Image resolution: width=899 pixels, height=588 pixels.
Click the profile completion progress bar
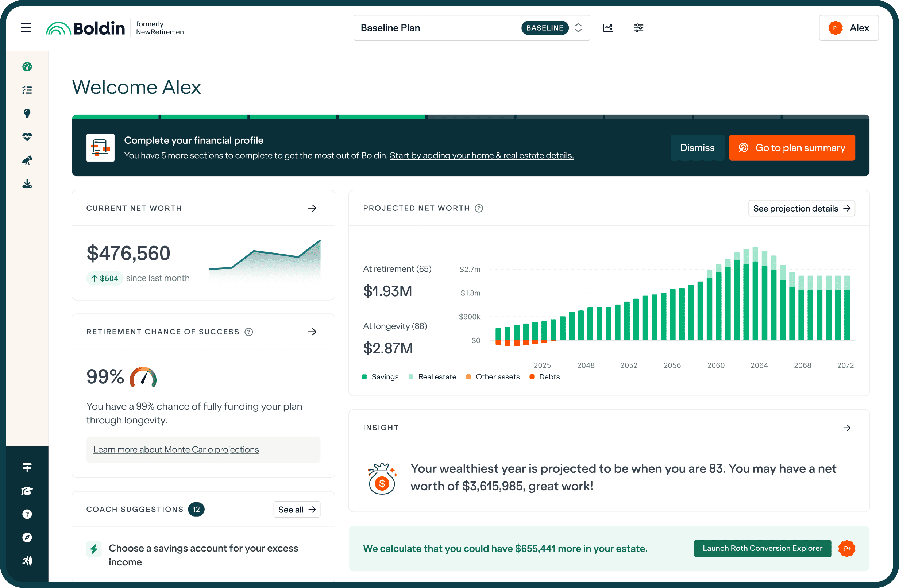point(470,117)
